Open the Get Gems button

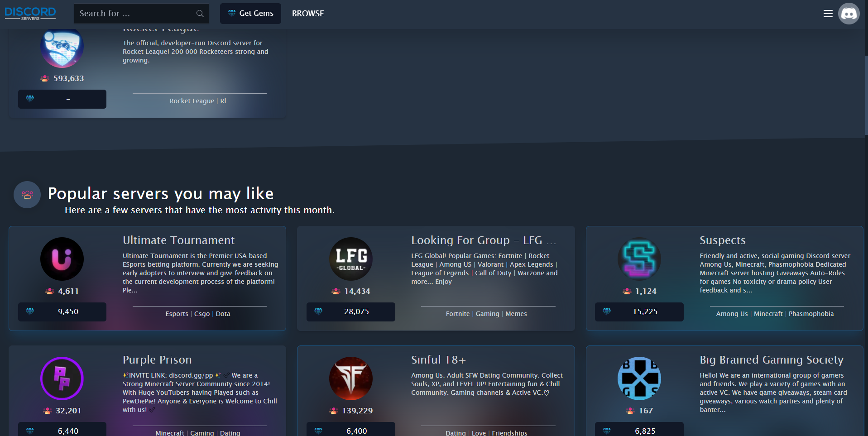tap(250, 14)
